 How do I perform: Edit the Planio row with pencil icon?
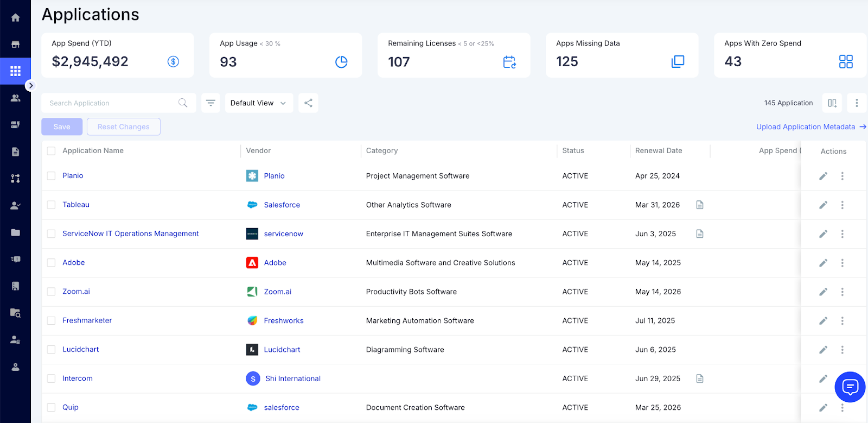(x=823, y=176)
